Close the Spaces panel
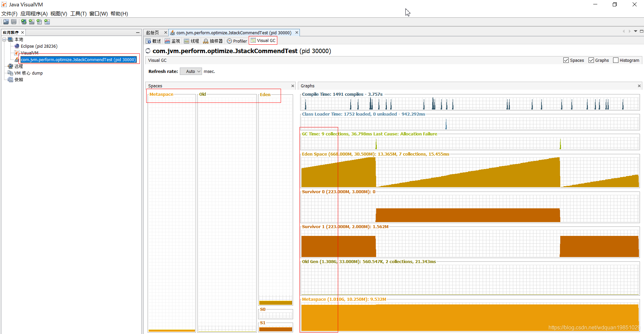 (293, 86)
